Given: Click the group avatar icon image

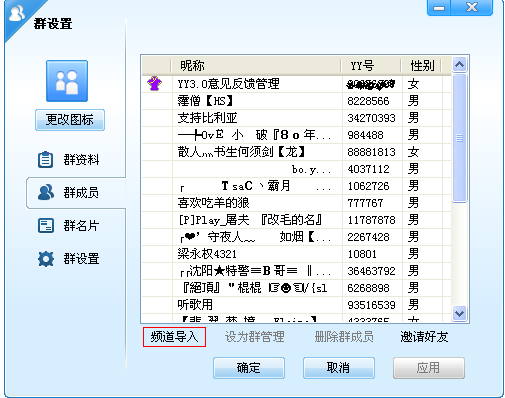Looking at the screenshot, I should coord(67,81).
